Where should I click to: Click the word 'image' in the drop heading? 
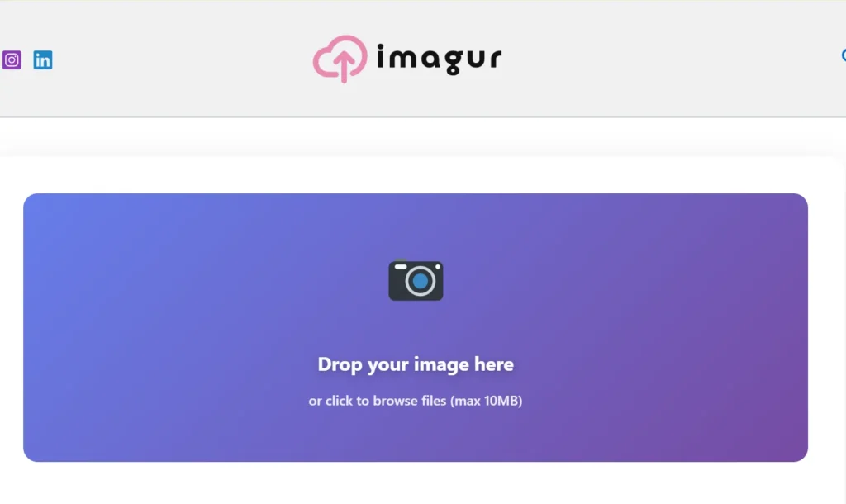point(441,364)
